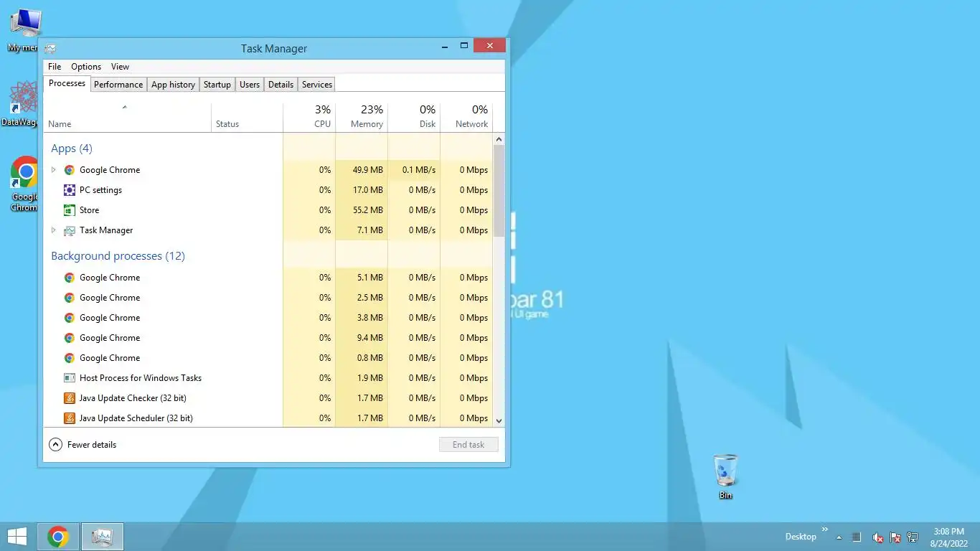Open the Action Center flag icon
Screen dimensions: 980x551
click(895, 537)
